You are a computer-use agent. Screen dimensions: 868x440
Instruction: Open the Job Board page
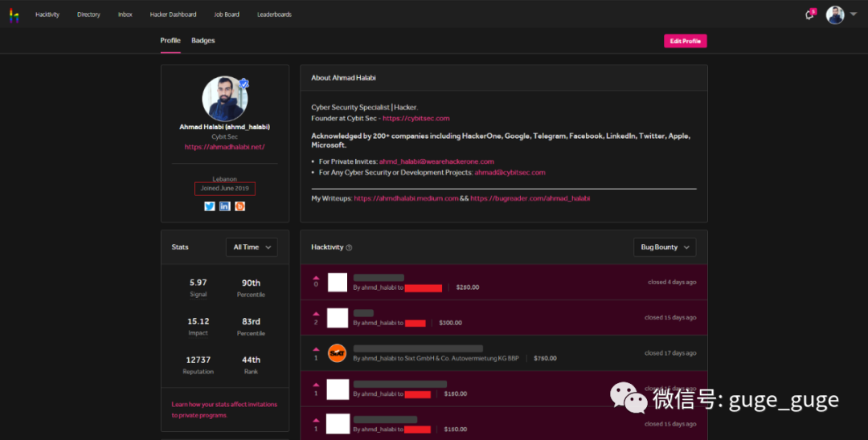click(x=227, y=14)
